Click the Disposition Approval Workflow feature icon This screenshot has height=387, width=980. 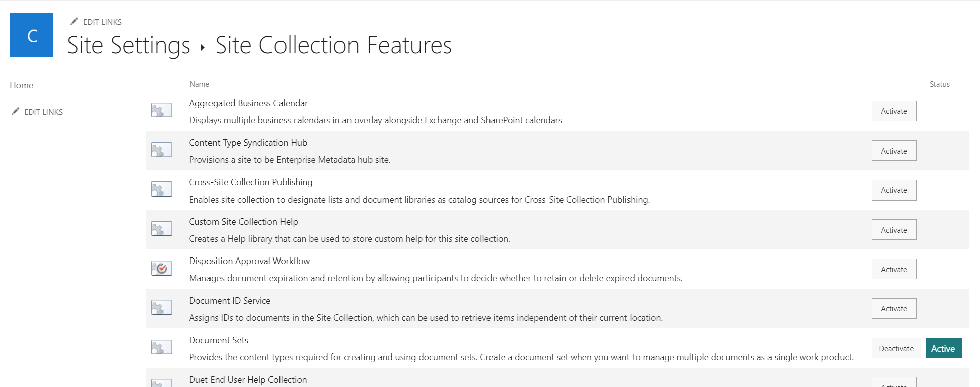pyautogui.click(x=161, y=268)
